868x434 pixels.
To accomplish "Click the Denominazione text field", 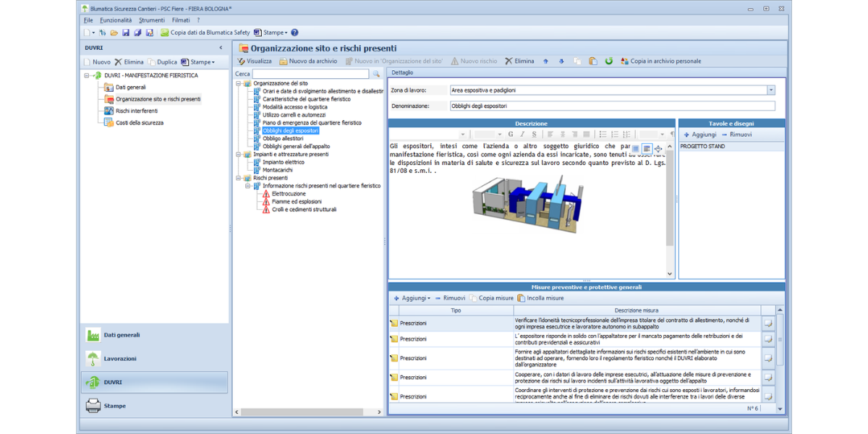I will pyautogui.click(x=611, y=106).
